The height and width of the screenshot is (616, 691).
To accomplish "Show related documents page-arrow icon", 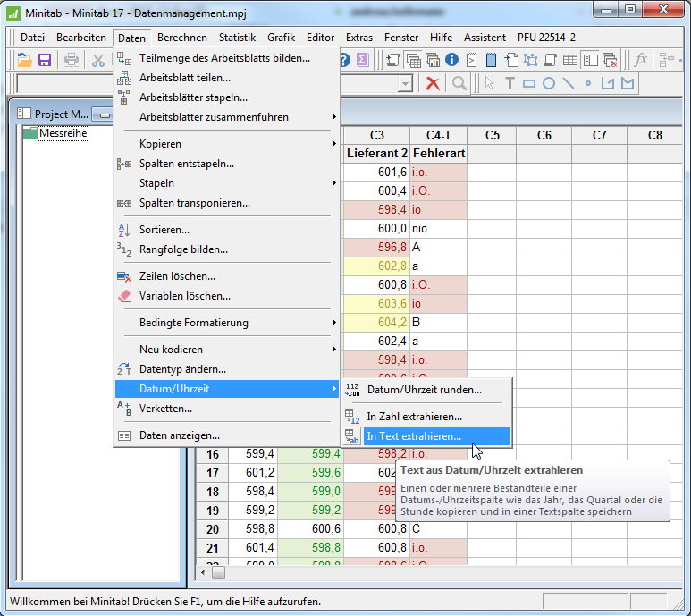I will [x=511, y=60].
